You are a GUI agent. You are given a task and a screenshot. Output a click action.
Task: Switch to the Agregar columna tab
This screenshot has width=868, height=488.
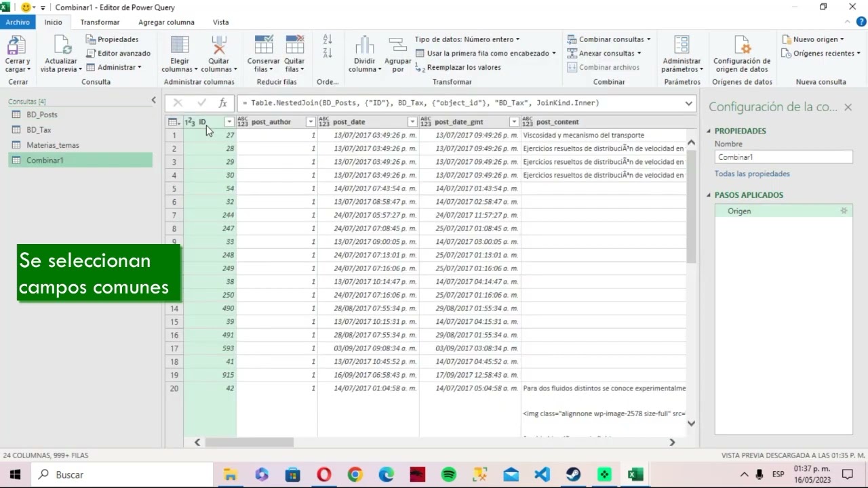(166, 22)
